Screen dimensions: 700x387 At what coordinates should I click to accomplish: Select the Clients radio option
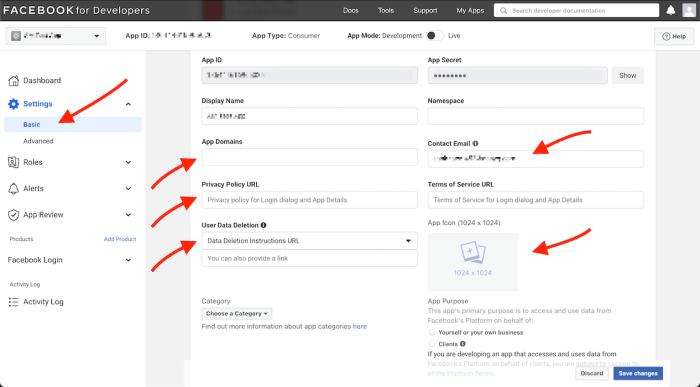[432, 344]
